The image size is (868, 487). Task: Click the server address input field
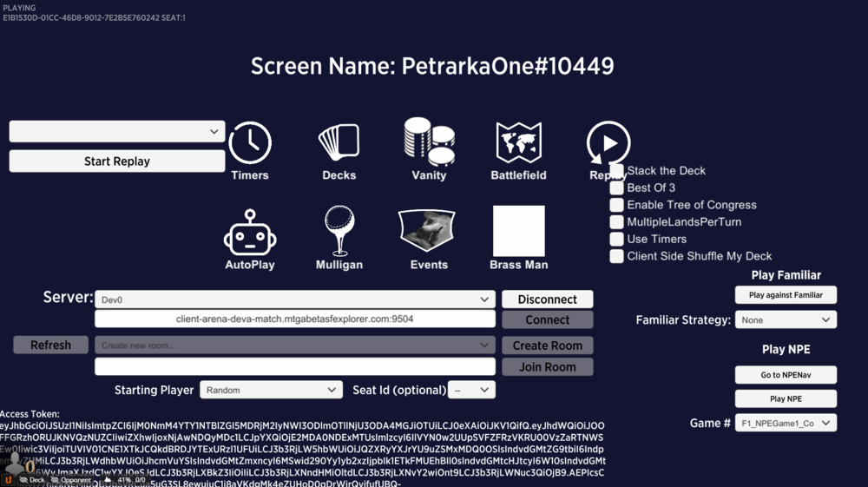click(295, 319)
